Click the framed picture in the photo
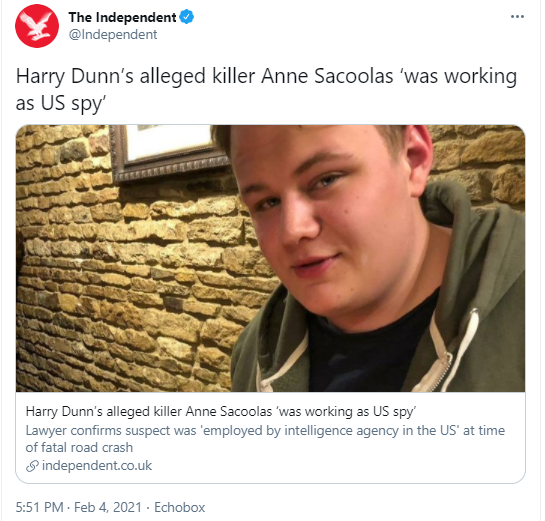Screen dimensions: 545x521 coord(169,152)
